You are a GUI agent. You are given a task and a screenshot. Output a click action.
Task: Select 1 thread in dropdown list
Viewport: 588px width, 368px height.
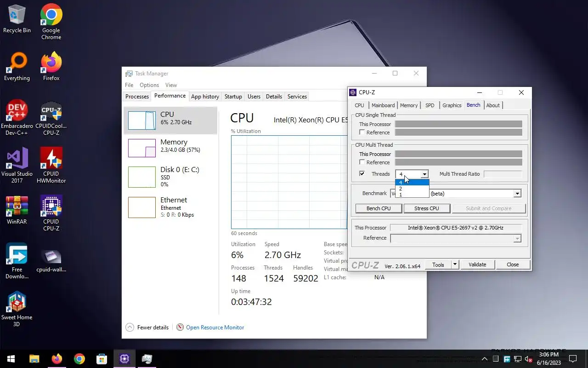[x=412, y=195]
